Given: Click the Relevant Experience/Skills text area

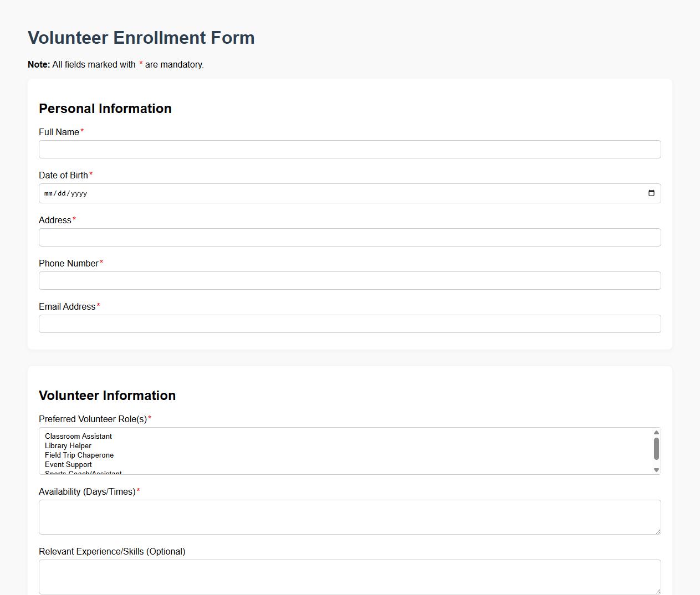Looking at the screenshot, I should click(x=349, y=576).
